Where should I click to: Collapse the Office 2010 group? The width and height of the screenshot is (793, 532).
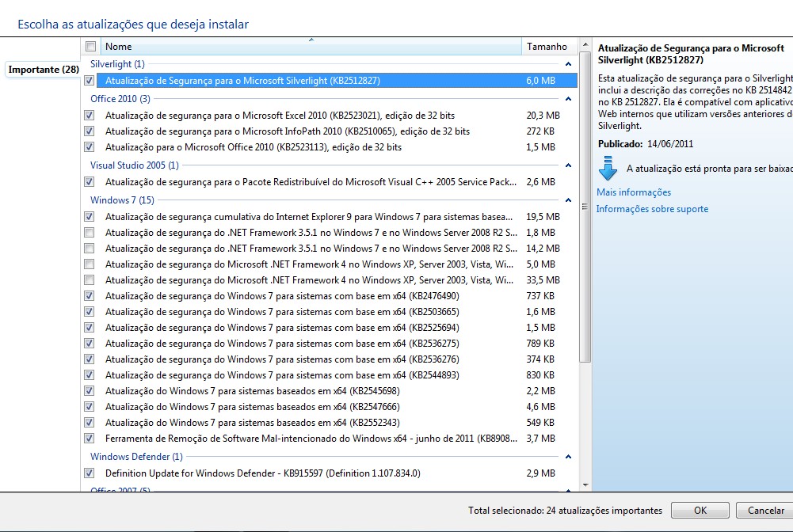pos(568,99)
